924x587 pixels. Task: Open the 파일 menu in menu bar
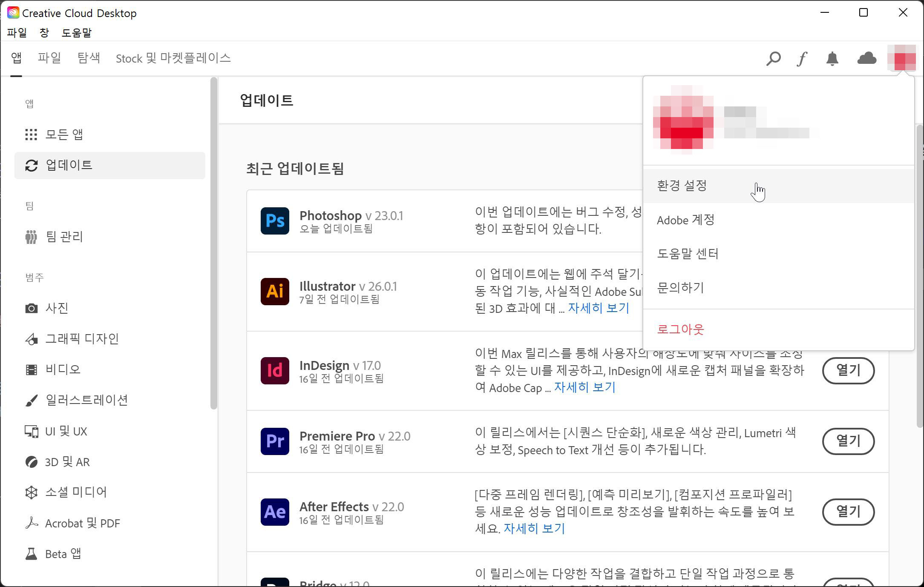click(x=17, y=33)
